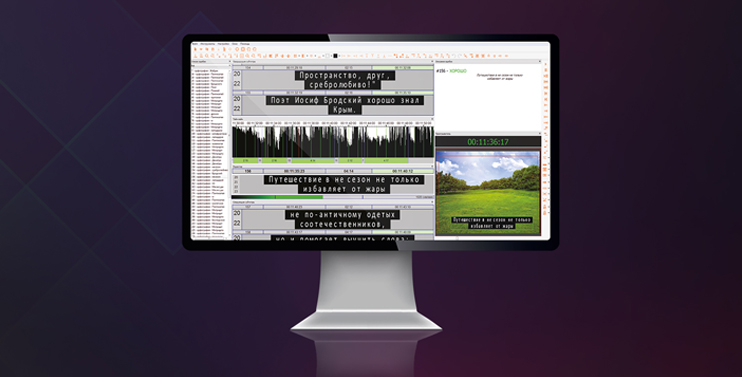
Task: Click current subtitle 'Путешествие в не сезон' in editor
Action: (x=344, y=184)
